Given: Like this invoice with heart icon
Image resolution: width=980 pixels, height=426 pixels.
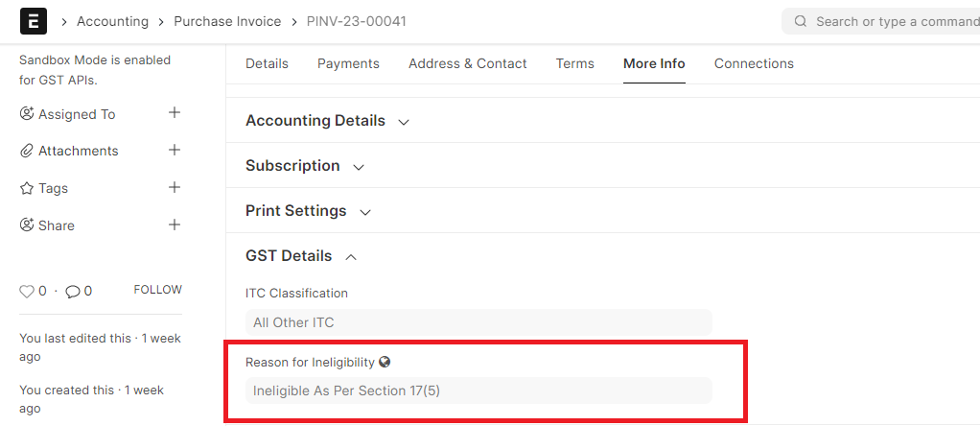Looking at the screenshot, I should click(x=26, y=291).
